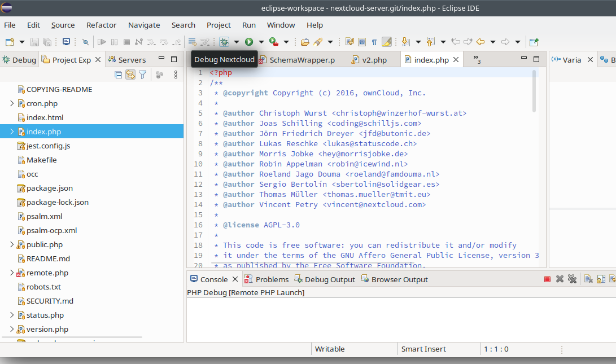This screenshot has width=616, height=364.
Task: Click the New wizard toolbar icon
Action: coord(10,42)
